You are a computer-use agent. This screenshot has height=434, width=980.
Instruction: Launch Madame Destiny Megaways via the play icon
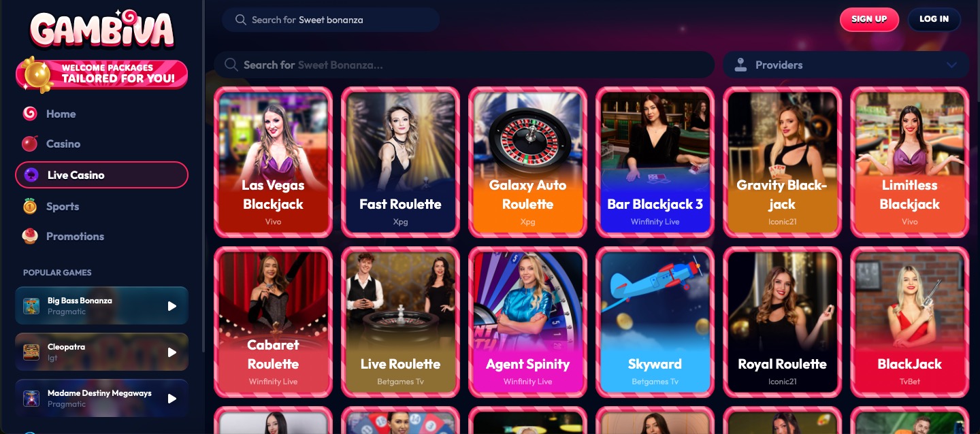[172, 399]
